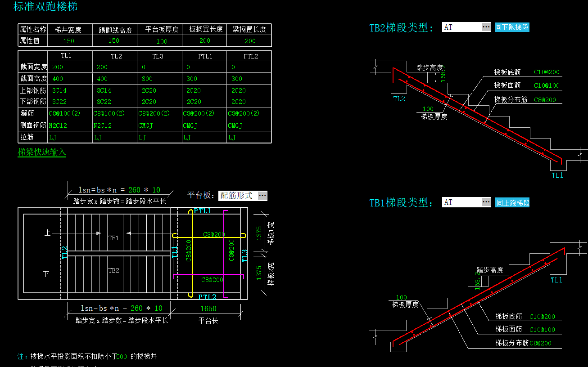588x367 pixels.
Task: Select the TL3 截面高度 cell 300
Action: (x=147, y=79)
